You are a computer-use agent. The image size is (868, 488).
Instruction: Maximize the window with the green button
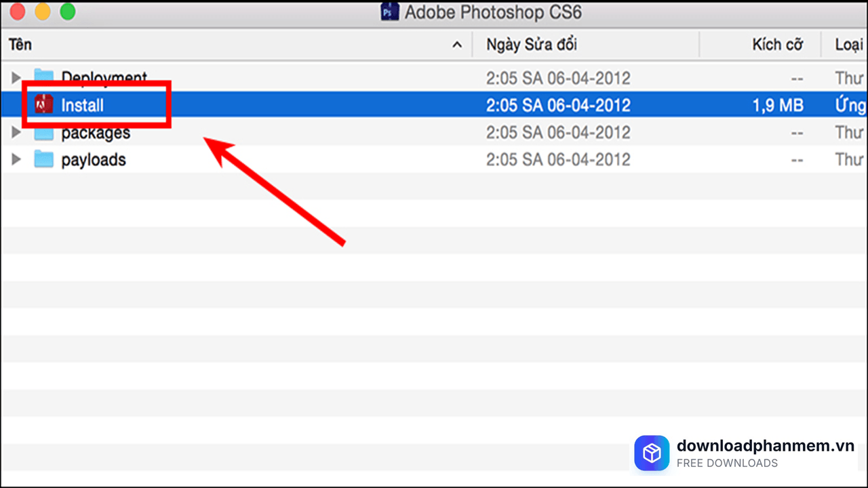68,12
